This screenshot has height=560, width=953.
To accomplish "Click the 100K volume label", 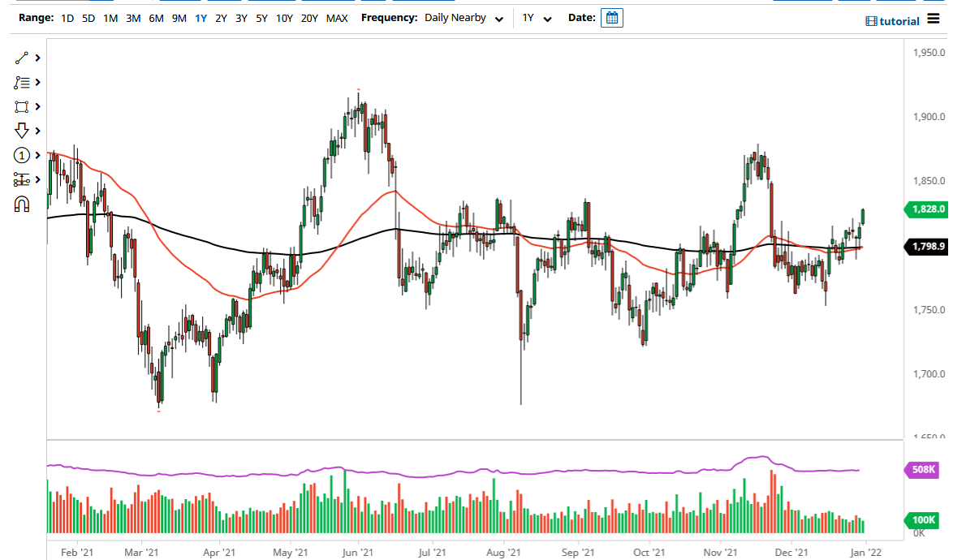I will (923, 520).
